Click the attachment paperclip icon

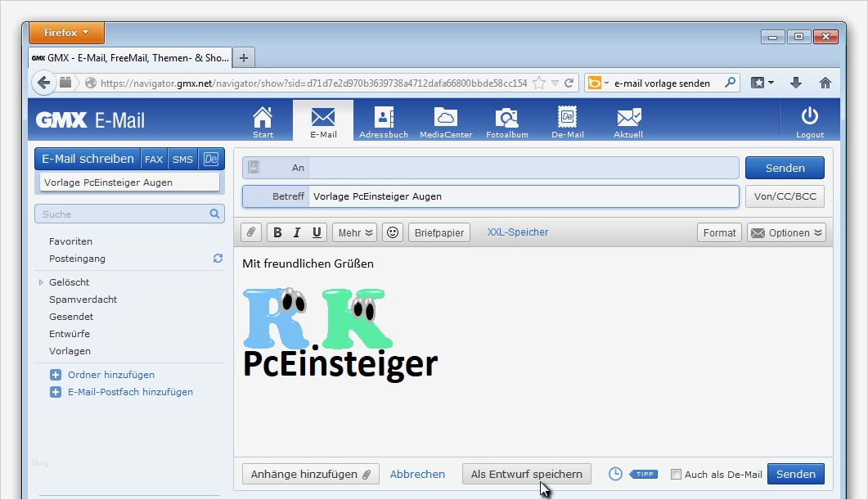coord(250,232)
